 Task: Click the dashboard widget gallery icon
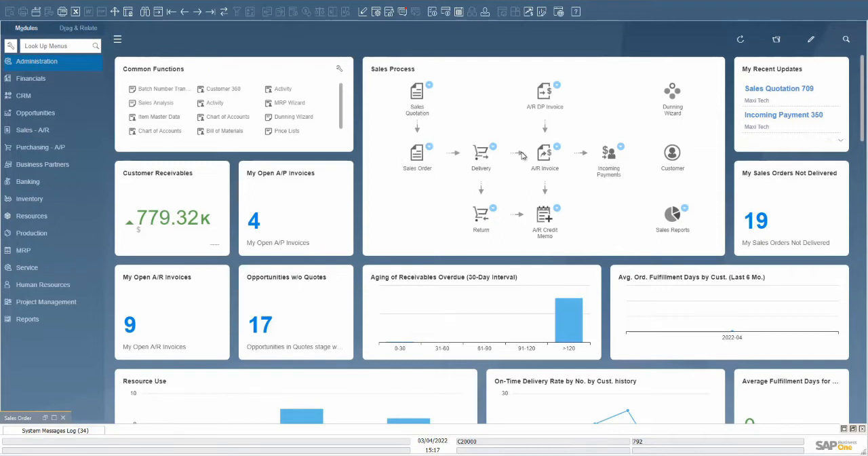(x=776, y=39)
